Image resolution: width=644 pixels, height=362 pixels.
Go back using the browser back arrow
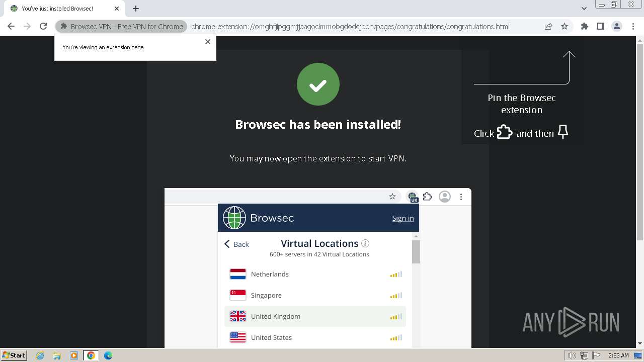coord(11,26)
